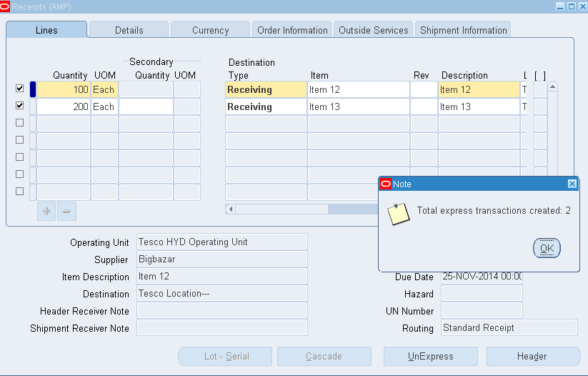Click the UnExpress button
588x376 pixels.
coord(431,356)
